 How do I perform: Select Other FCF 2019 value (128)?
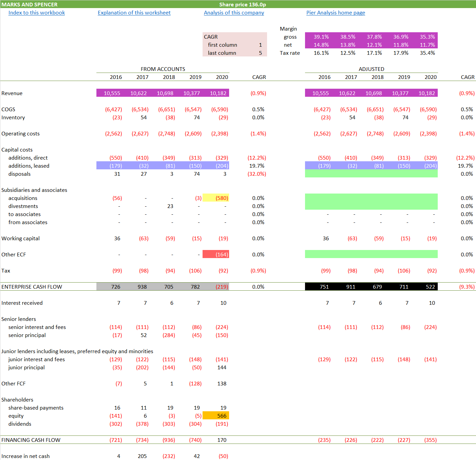(x=195, y=384)
